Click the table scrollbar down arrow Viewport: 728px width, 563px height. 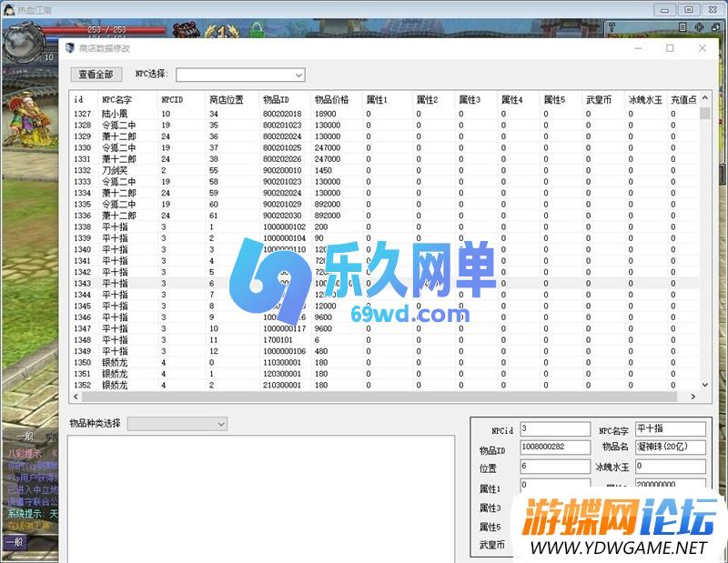pyautogui.click(x=704, y=385)
